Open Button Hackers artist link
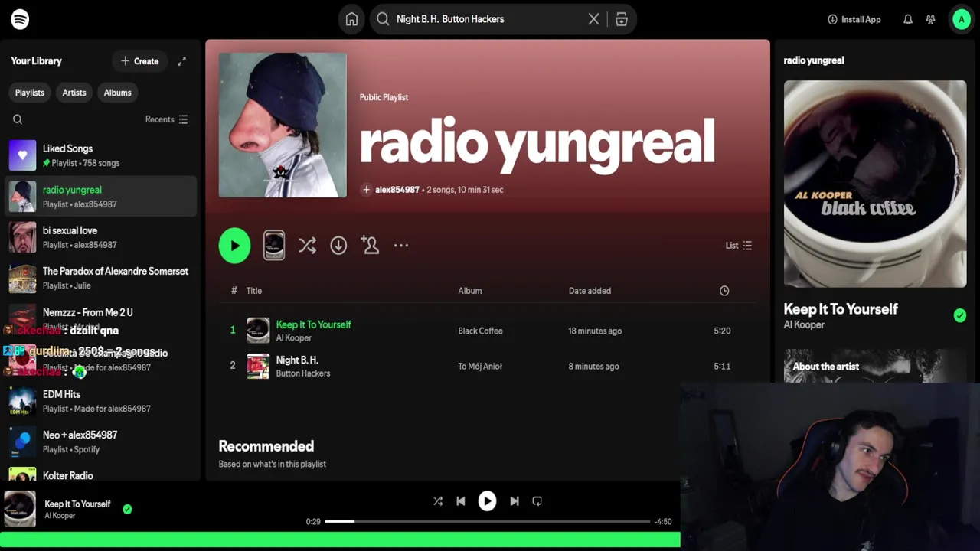 (303, 373)
